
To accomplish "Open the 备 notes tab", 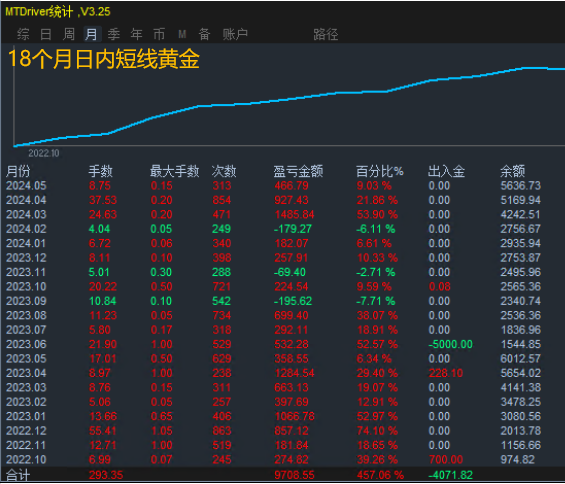I will pyautogui.click(x=204, y=34).
